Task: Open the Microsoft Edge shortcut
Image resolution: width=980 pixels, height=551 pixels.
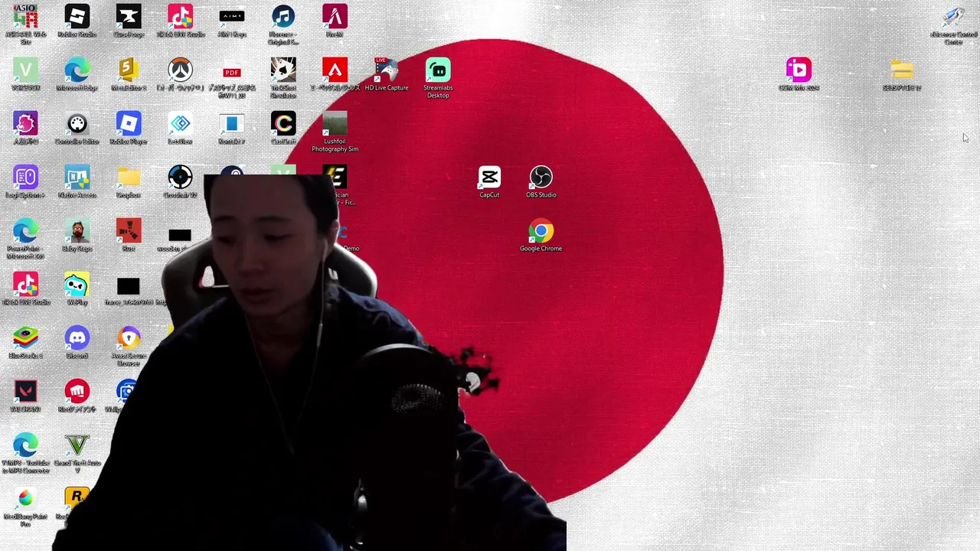Action: pos(77,70)
